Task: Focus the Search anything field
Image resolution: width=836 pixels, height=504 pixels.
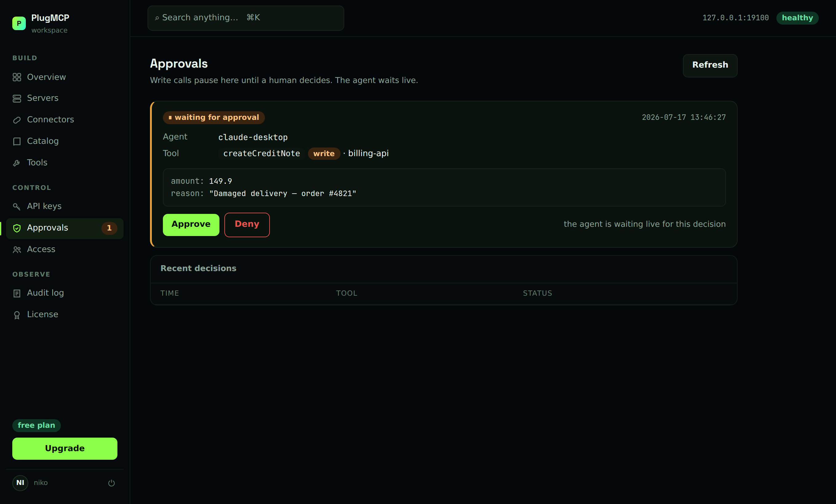Action: (246, 18)
